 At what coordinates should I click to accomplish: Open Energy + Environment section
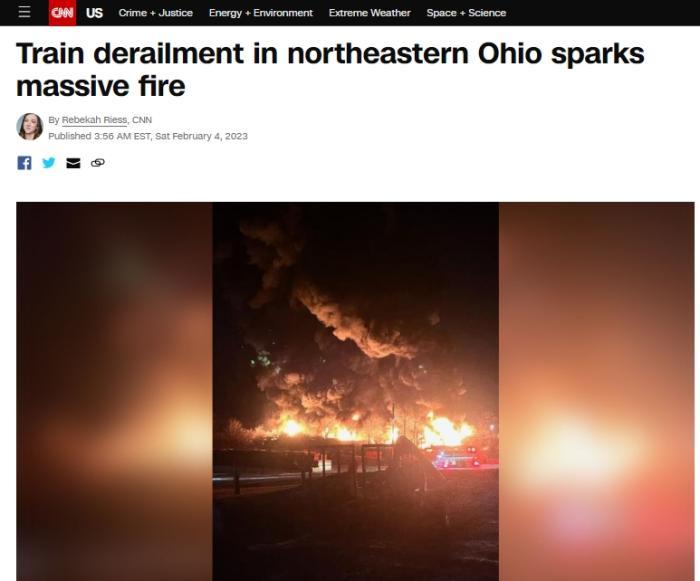261,13
